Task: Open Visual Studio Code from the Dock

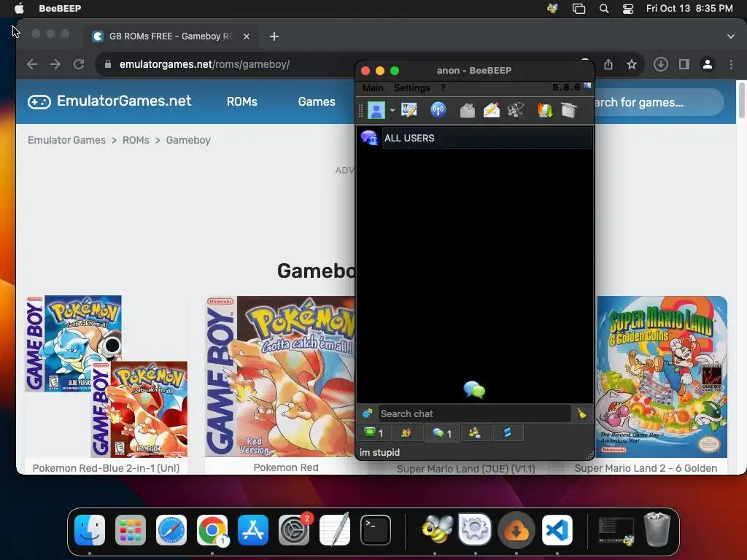Action: coord(557,530)
